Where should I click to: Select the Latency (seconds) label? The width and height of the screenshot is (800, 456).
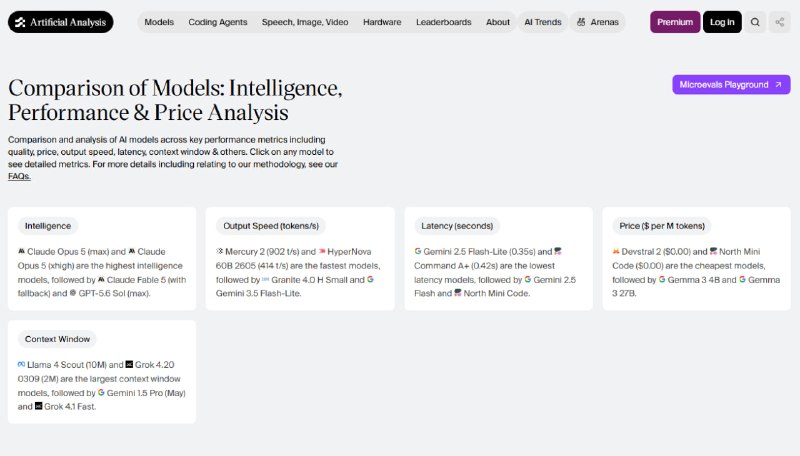(457, 226)
